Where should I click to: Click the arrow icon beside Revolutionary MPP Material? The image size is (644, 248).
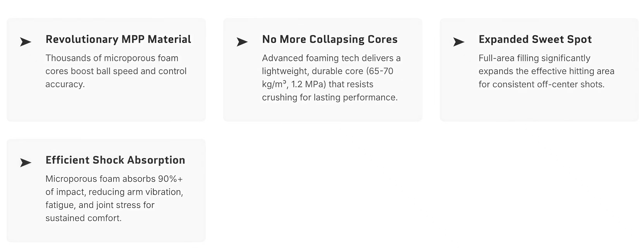pyautogui.click(x=26, y=42)
